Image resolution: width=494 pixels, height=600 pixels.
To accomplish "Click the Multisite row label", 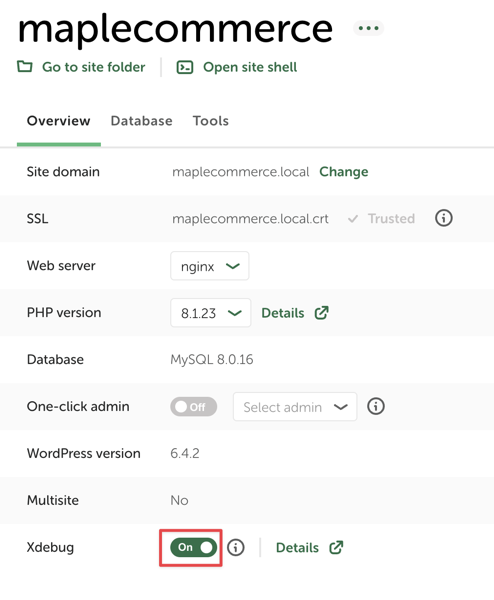I will click(x=53, y=501).
